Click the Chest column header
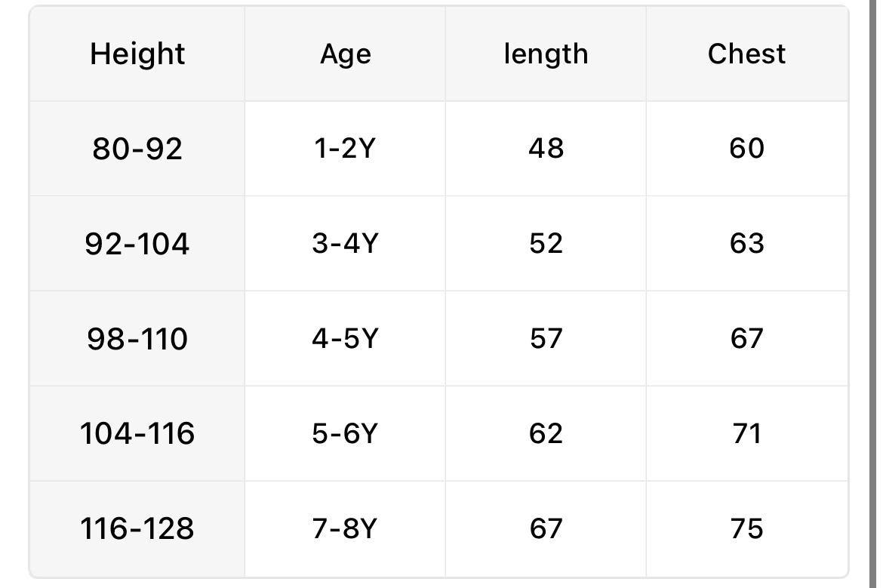 point(746,54)
